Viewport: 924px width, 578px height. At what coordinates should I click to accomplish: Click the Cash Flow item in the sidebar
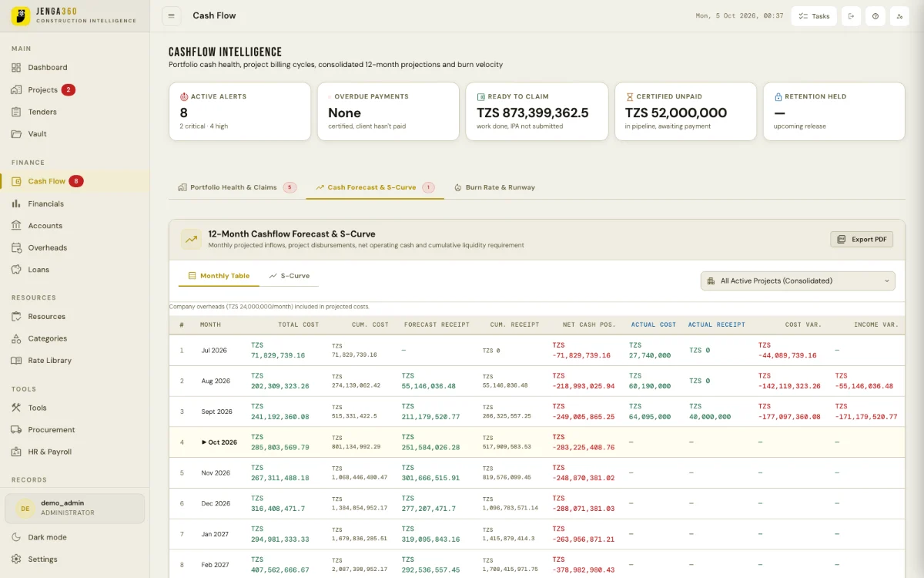pyautogui.click(x=75, y=182)
